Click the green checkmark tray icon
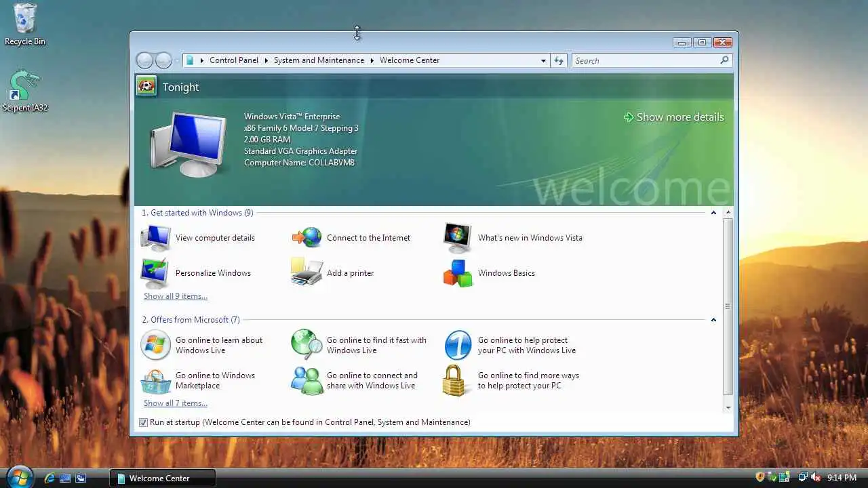Image resolution: width=868 pixels, height=488 pixels. pos(773,478)
